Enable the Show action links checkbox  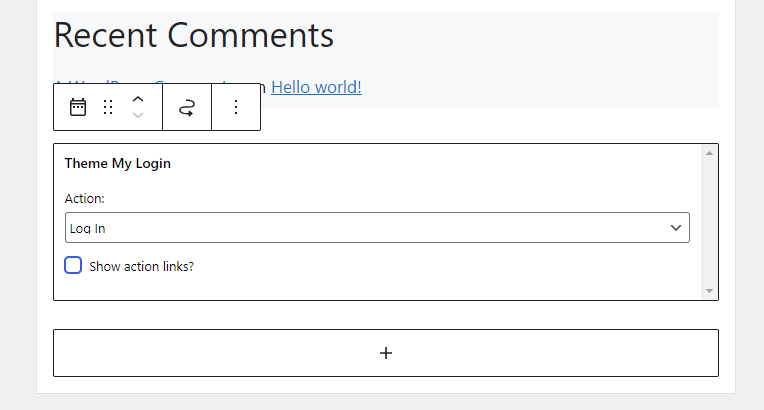73,265
